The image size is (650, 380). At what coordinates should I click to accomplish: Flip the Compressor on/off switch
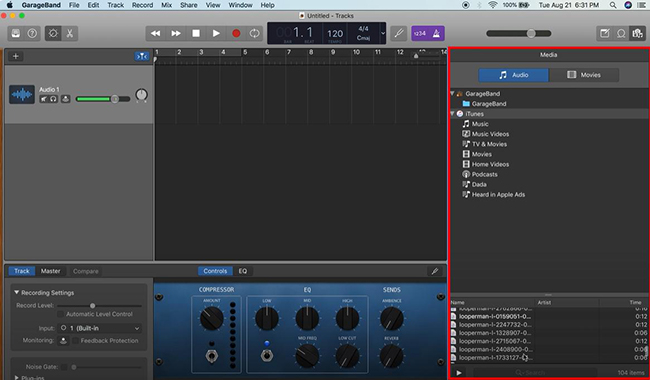tap(211, 356)
